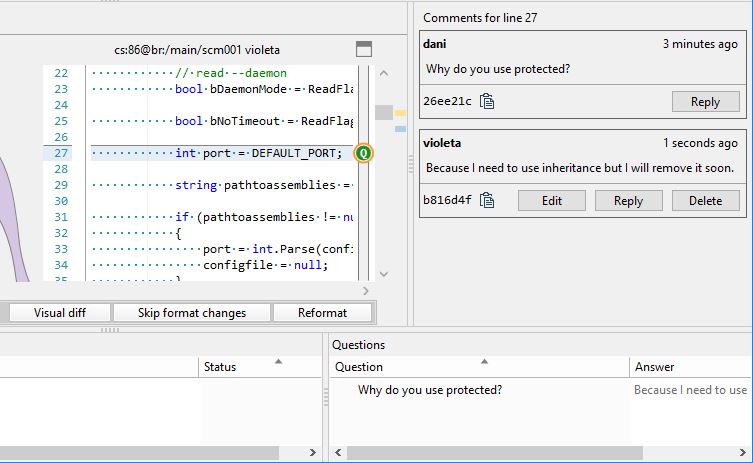Edit violeta's comment
This screenshot has height=463, width=753.
(552, 201)
